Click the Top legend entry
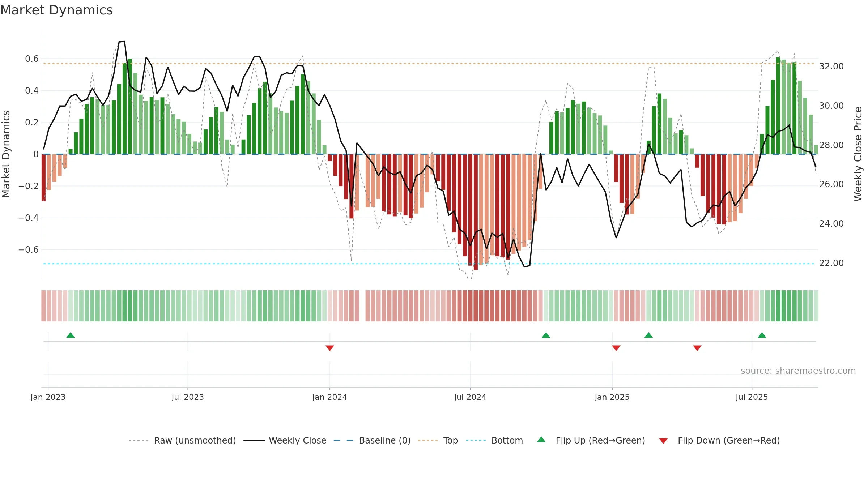 pos(438,440)
